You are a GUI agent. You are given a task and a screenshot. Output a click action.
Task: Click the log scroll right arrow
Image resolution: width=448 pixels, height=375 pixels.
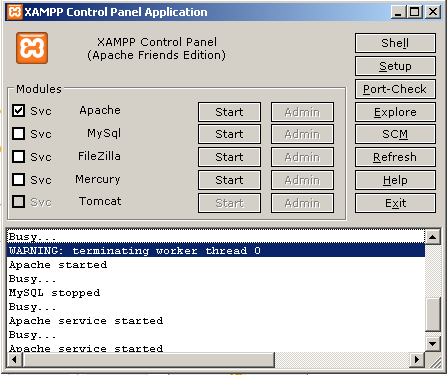tap(417, 360)
